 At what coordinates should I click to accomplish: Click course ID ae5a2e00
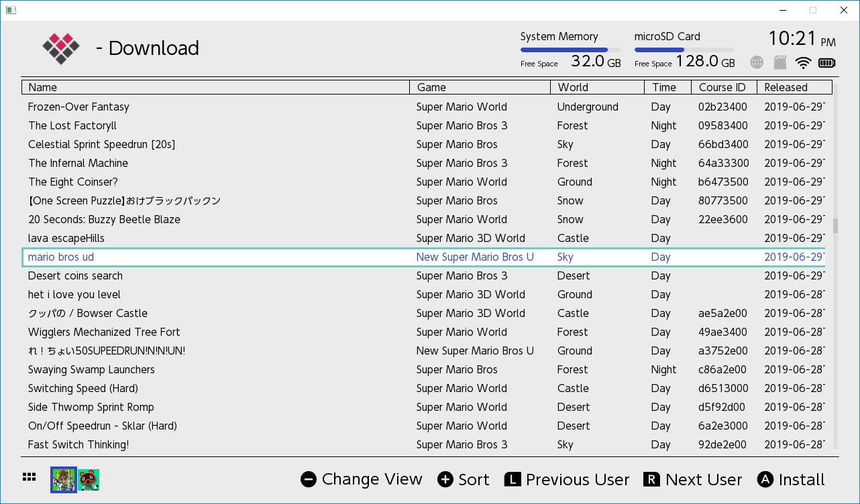pos(722,313)
